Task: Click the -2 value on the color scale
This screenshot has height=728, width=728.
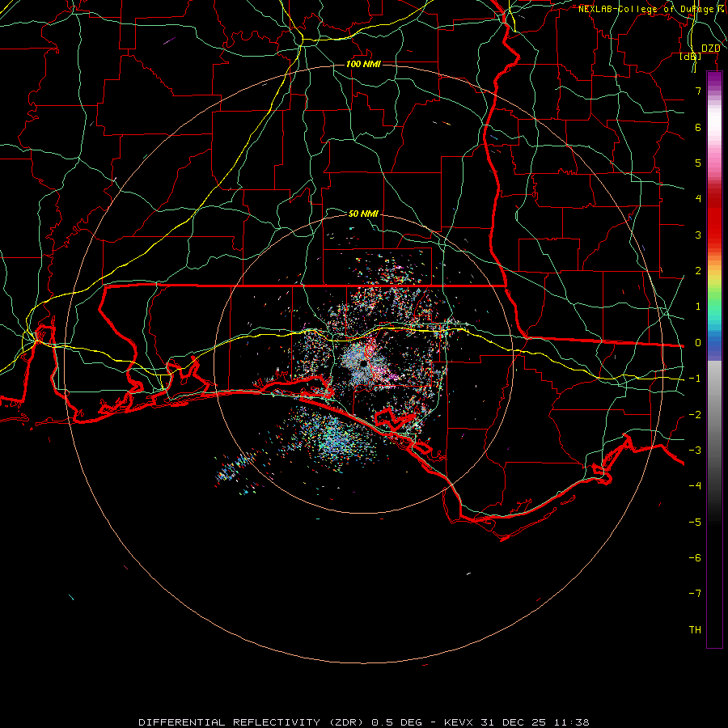Action: 695,415
